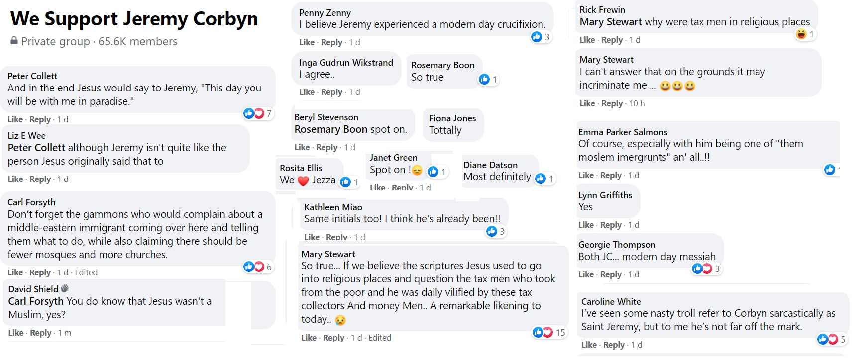
Task: Click Mary Stewart mention in Rick Frewin's reply
Action: point(610,22)
